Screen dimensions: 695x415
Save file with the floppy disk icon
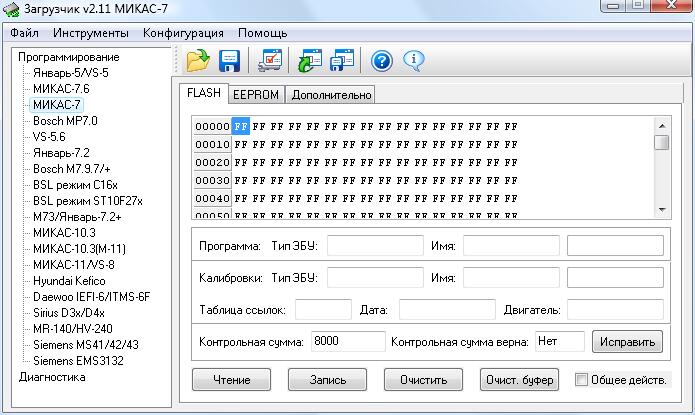(x=229, y=61)
